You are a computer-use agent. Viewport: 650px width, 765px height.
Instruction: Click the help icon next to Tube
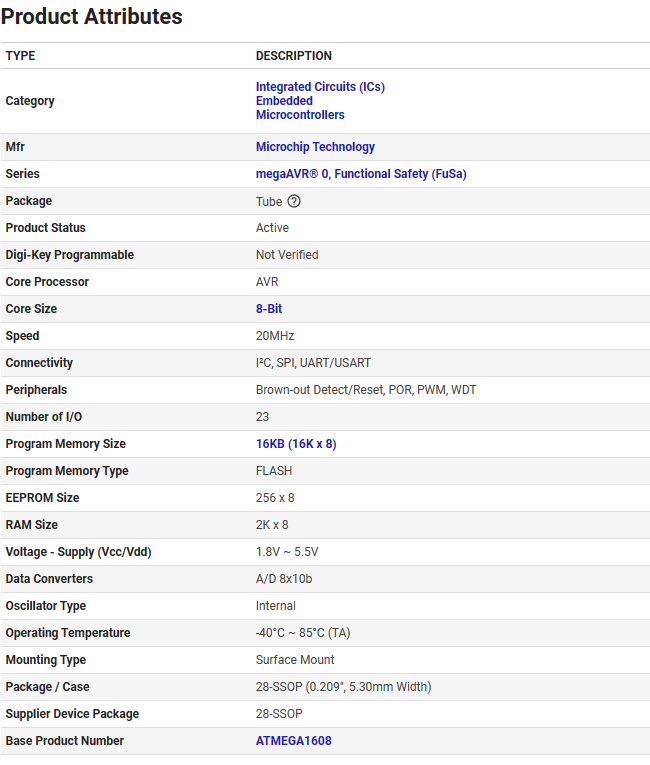pyautogui.click(x=294, y=201)
